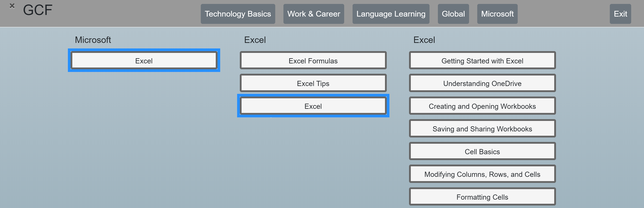Open the Technology Basics tab
The width and height of the screenshot is (644, 208).
(x=238, y=14)
